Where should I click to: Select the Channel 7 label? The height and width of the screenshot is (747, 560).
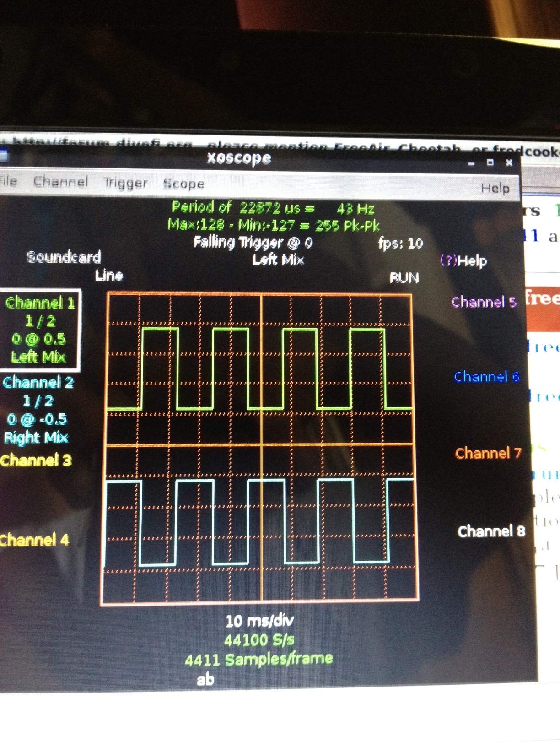click(488, 453)
